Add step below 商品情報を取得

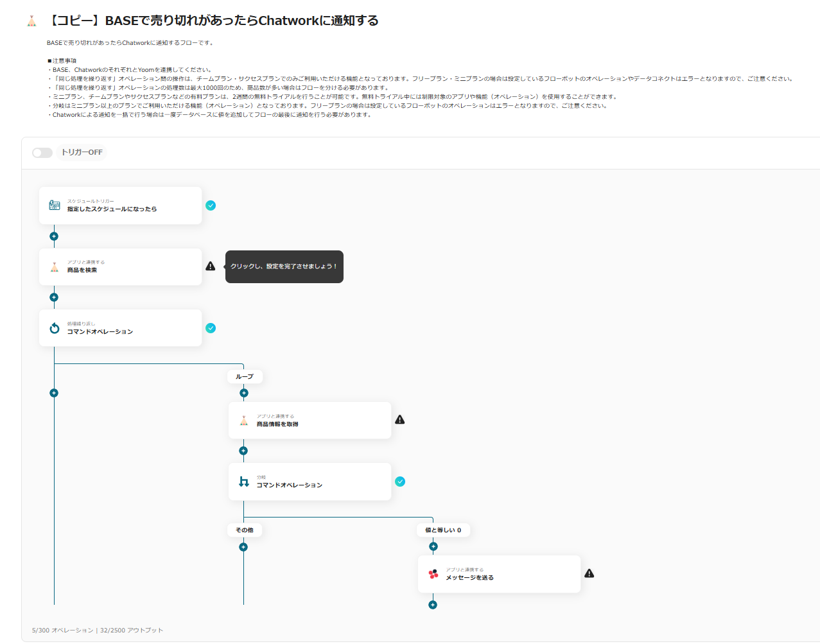(243, 451)
